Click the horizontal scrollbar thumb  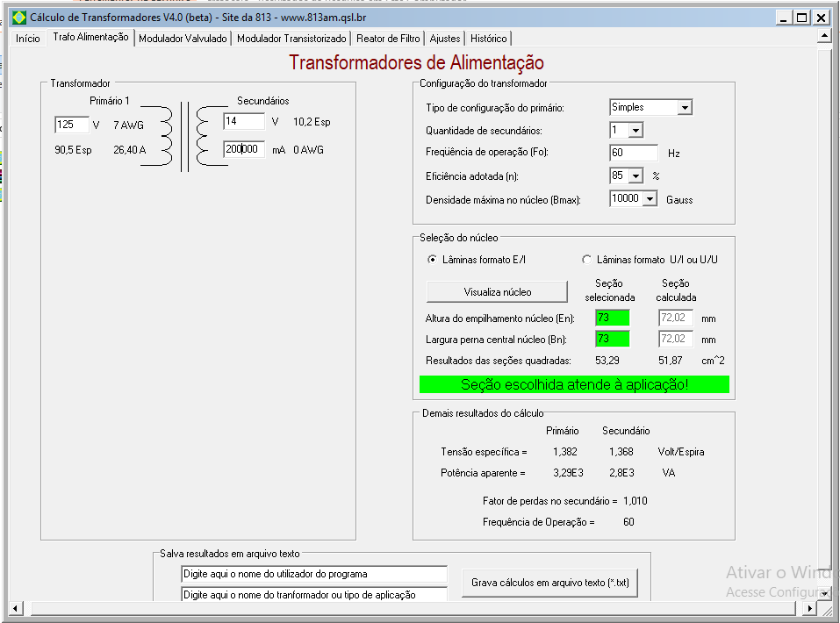[x=413, y=609]
